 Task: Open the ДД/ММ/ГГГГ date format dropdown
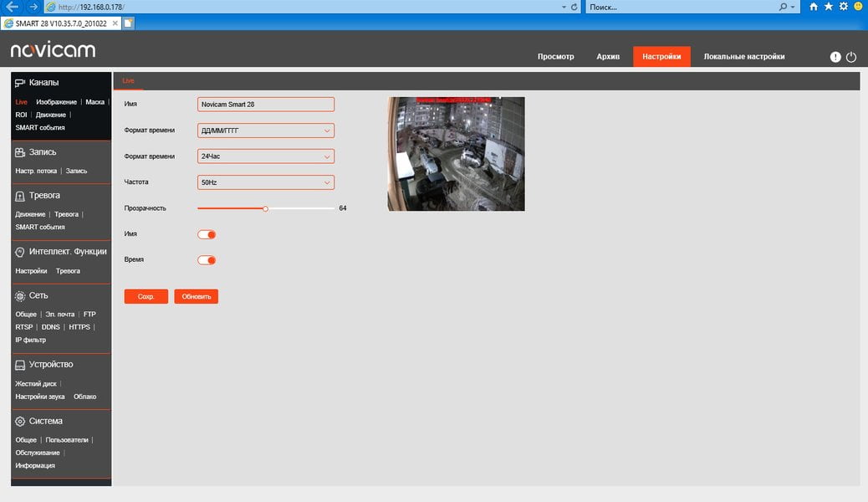(266, 131)
